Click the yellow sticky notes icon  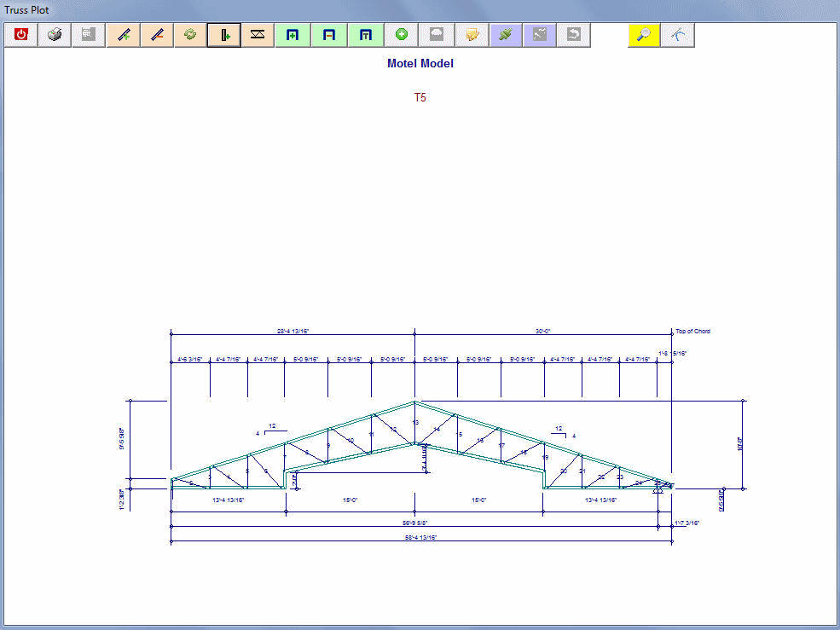pyautogui.click(x=471, y=35)
